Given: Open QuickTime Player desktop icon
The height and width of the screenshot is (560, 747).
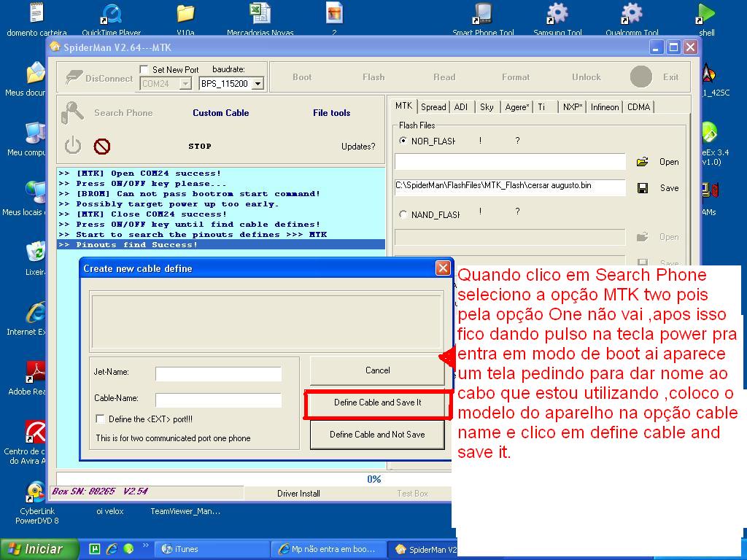Looking at the screenshot, I should click(112, 15).
